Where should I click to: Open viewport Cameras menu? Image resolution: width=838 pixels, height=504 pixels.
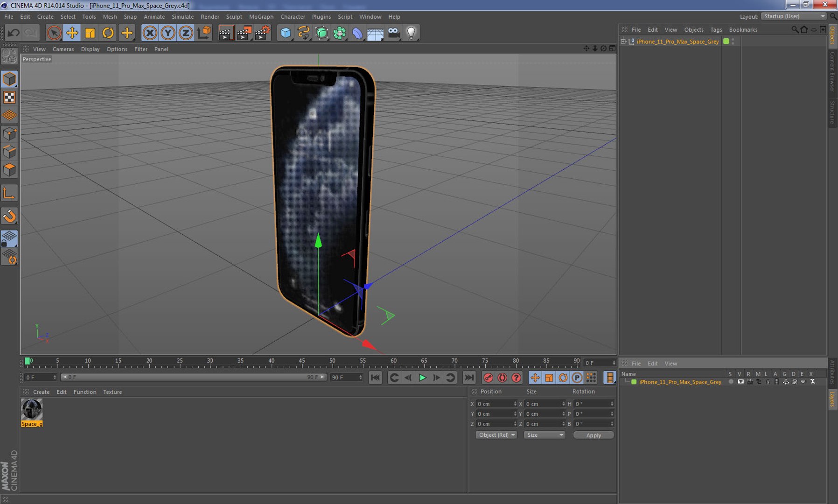pyautogui.click(x=63, y=49)
